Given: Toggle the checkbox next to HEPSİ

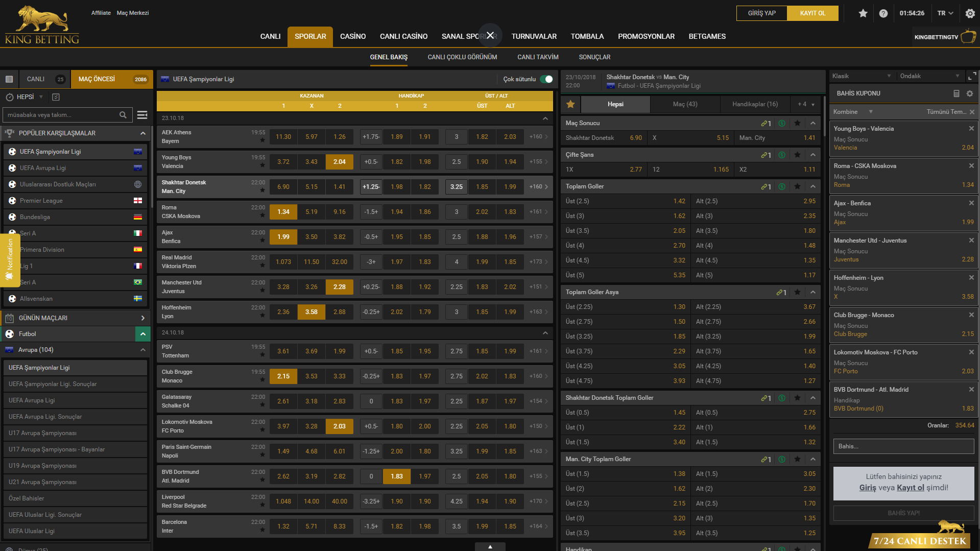Looking at the screenshot, I should tap(56, 97).
